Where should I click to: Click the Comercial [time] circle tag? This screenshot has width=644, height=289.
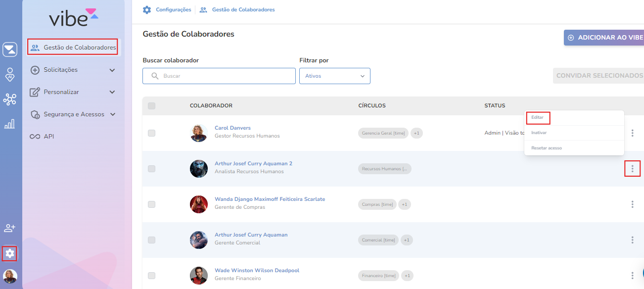coord(378,240)
